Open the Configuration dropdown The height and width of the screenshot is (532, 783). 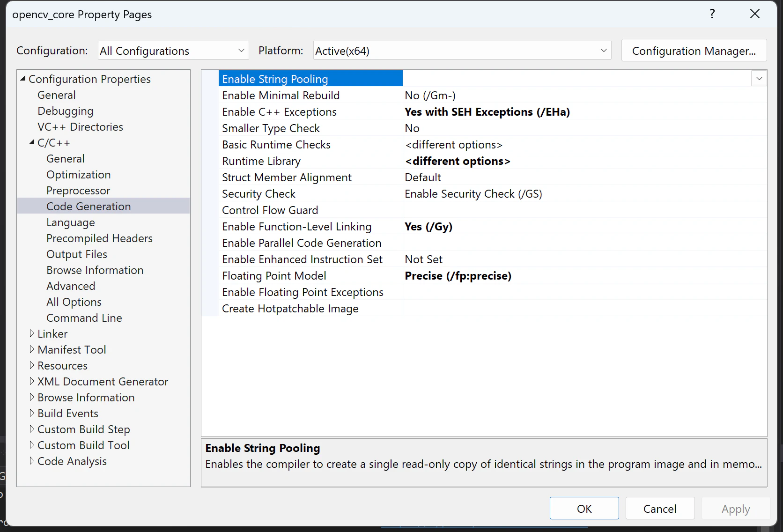[x=173, y=51]
